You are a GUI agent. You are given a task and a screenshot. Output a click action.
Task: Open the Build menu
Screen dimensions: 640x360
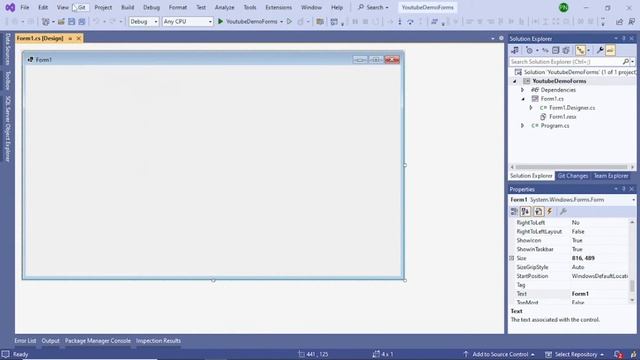pyautogui.click(x=127, y=7)
